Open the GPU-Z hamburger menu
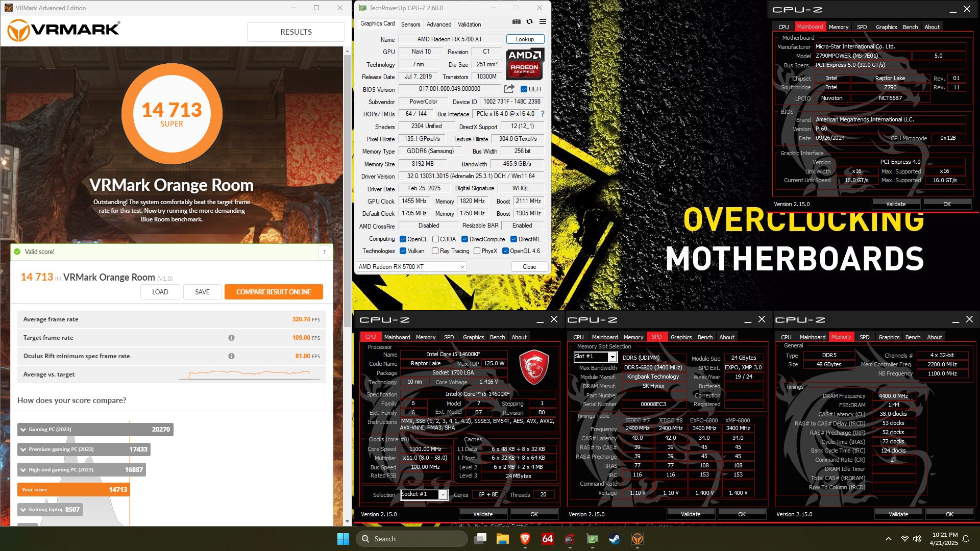 coord(543,21)
